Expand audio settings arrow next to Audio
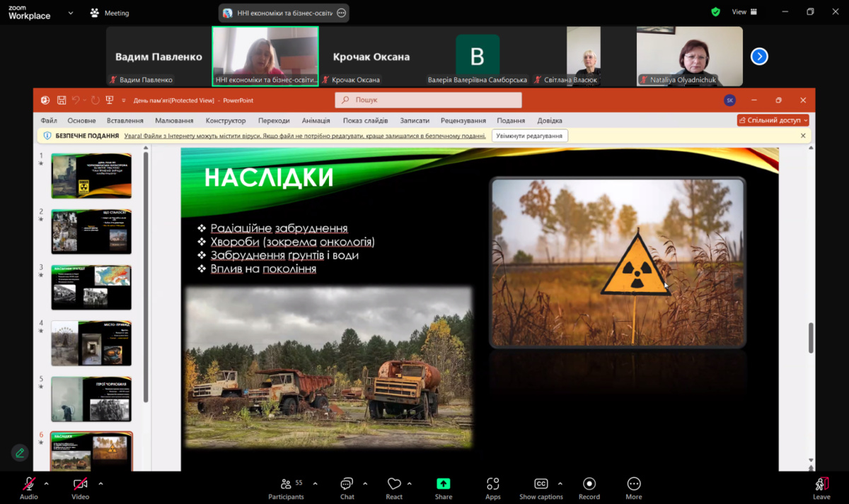This screenshot has height=504, width=849. (x=47, y=484)
